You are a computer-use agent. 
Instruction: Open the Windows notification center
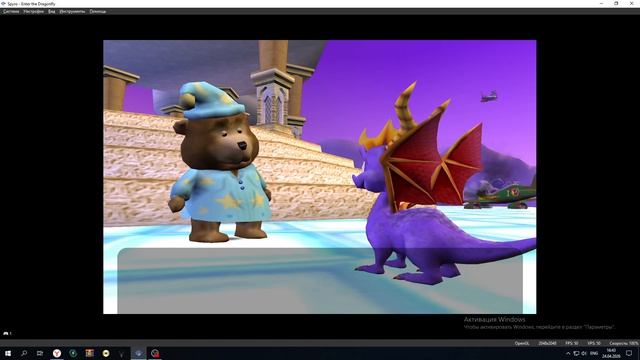coord(629,353)
